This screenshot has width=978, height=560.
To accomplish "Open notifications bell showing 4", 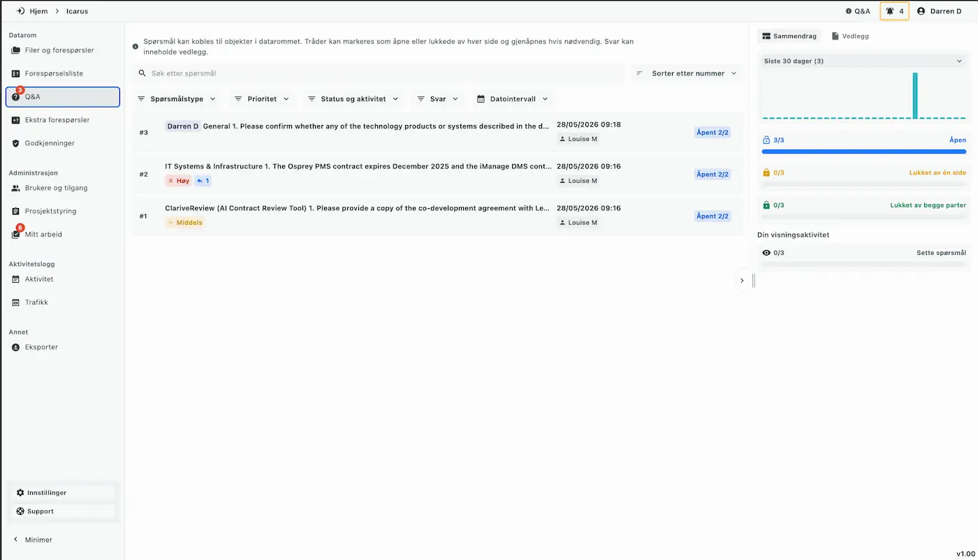I will coord(894,11).
